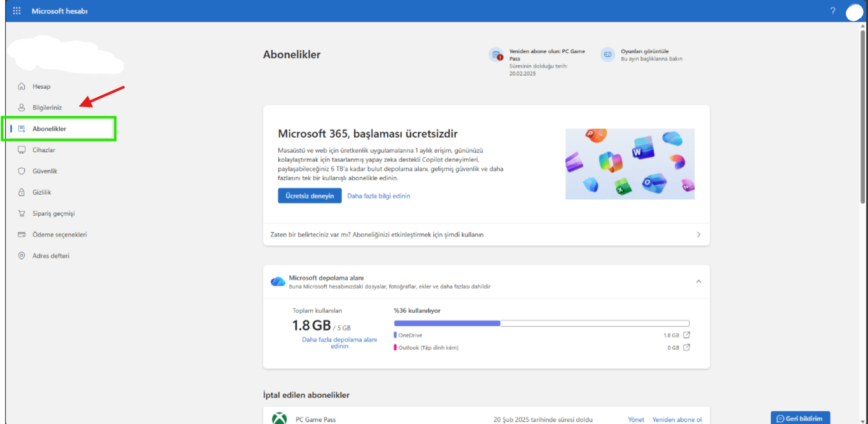Open the account profile avatar
The image size is (868, 424).
pyautogui.click(x=855, y=11)
